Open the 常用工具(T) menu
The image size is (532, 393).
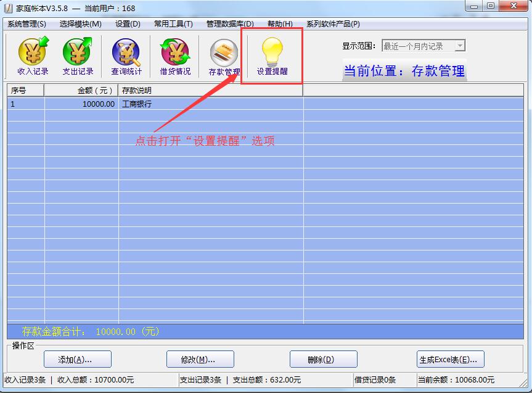point(173,24)
